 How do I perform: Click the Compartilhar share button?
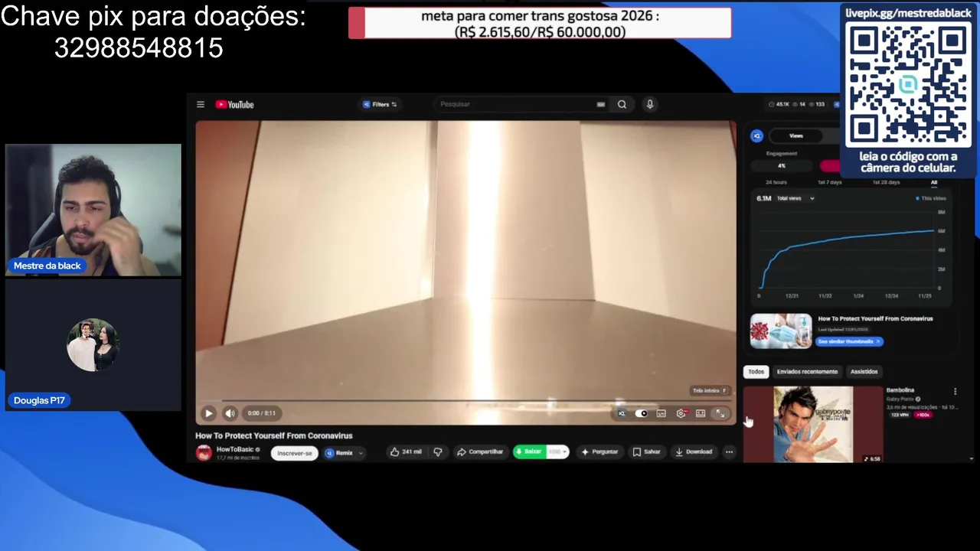[480, 452]
